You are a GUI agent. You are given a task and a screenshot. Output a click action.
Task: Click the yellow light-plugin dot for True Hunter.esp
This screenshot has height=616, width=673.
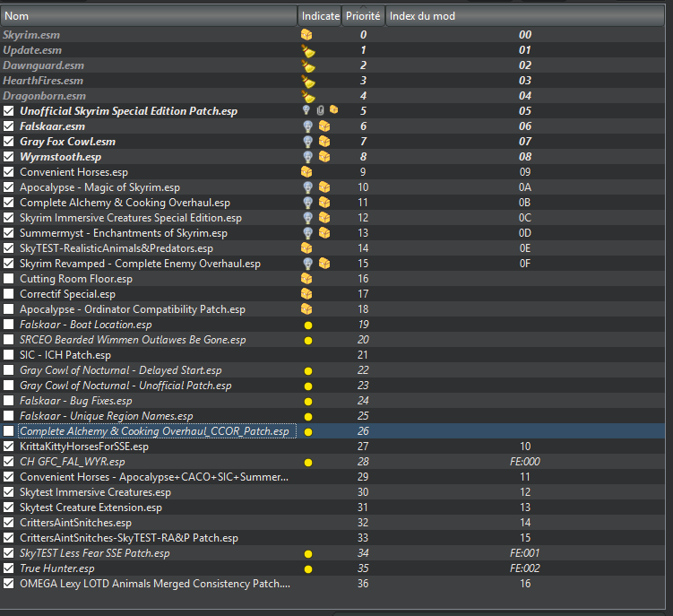pos(307,568)
